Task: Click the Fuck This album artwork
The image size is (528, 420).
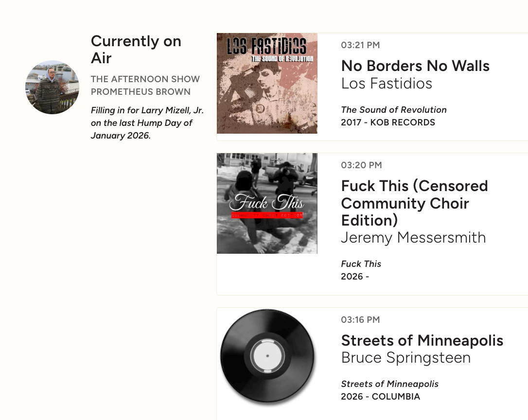Action: point(267,203)
